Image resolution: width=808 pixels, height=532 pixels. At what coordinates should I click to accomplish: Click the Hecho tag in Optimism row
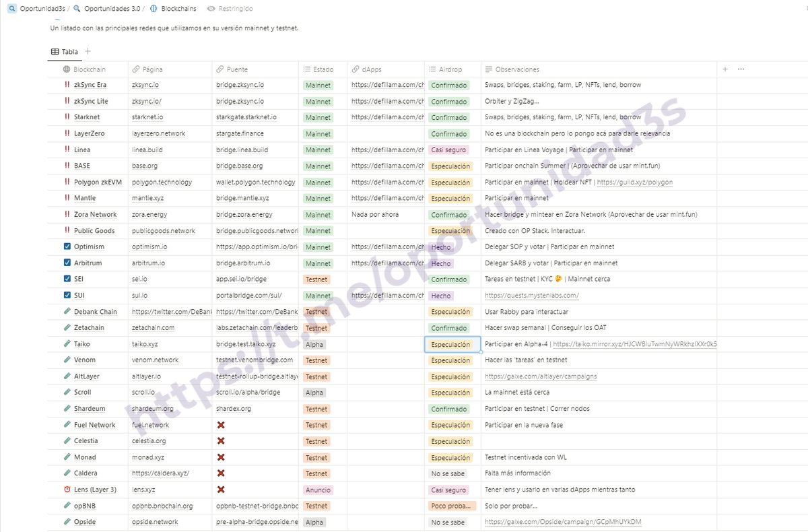tap(441, 247)
